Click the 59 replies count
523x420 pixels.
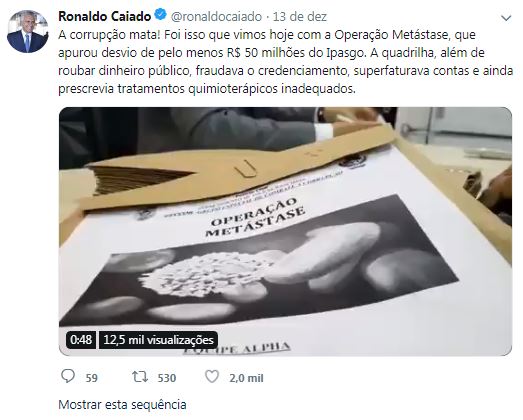pyautogui.click(x=92, y=378)
